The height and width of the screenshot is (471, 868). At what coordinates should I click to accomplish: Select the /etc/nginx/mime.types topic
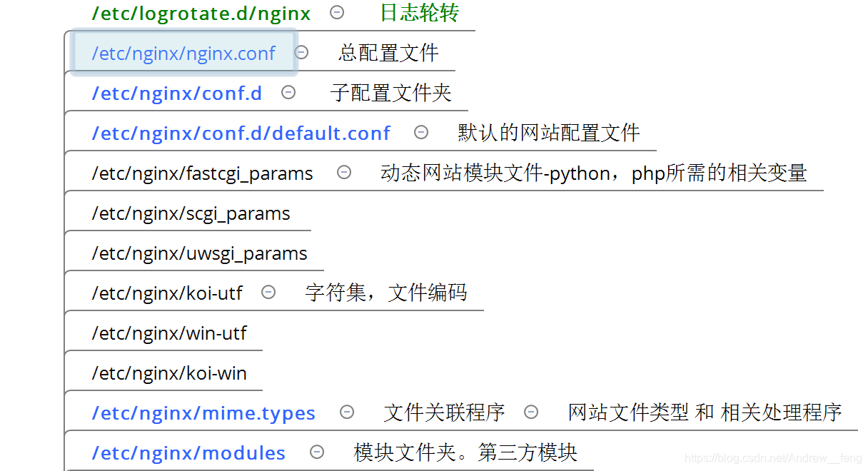click(203, 413)
